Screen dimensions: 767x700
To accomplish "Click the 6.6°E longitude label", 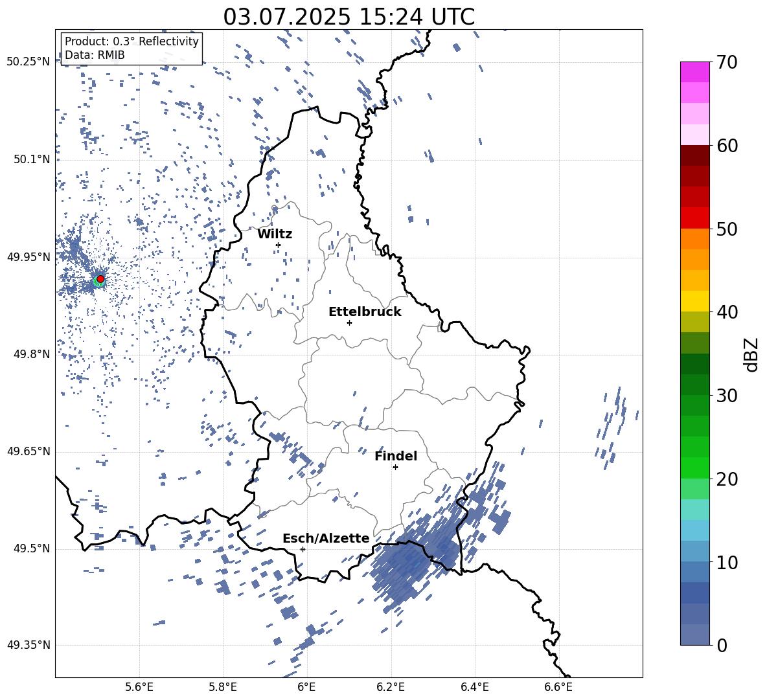I will (x=558, y=687).
